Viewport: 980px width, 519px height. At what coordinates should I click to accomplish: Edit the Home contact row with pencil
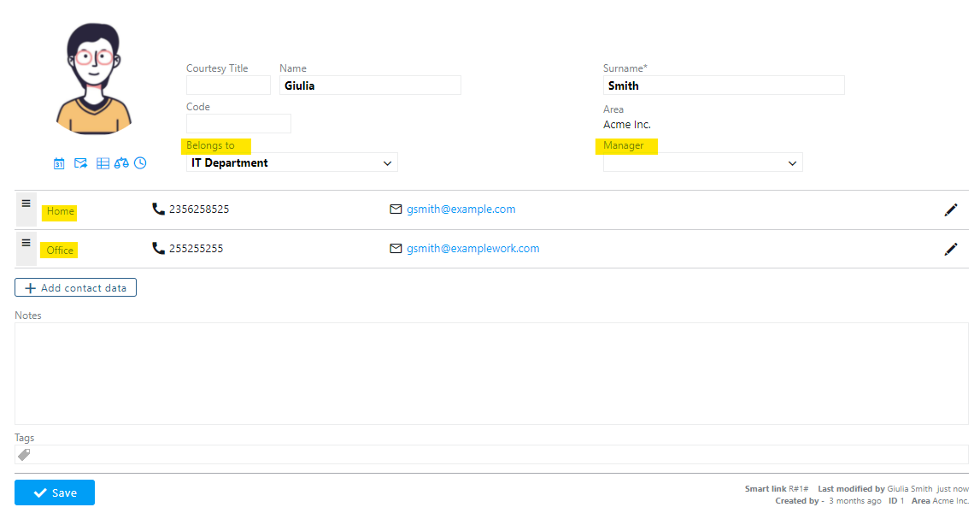[x=950, y=210]
